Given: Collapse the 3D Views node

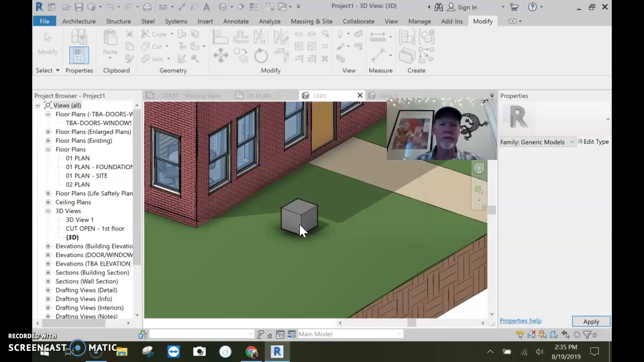Looking at the screenshot, I should tap(48, 211).
